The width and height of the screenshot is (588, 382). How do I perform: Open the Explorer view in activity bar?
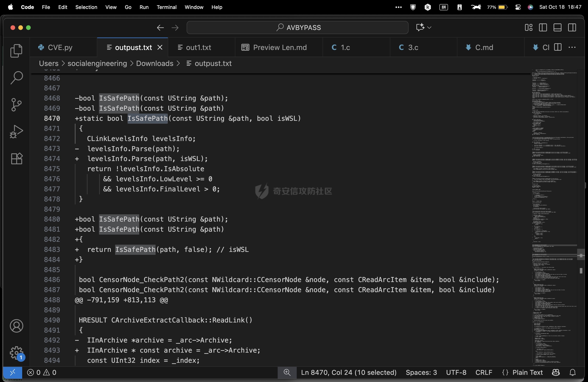[16, 51]
